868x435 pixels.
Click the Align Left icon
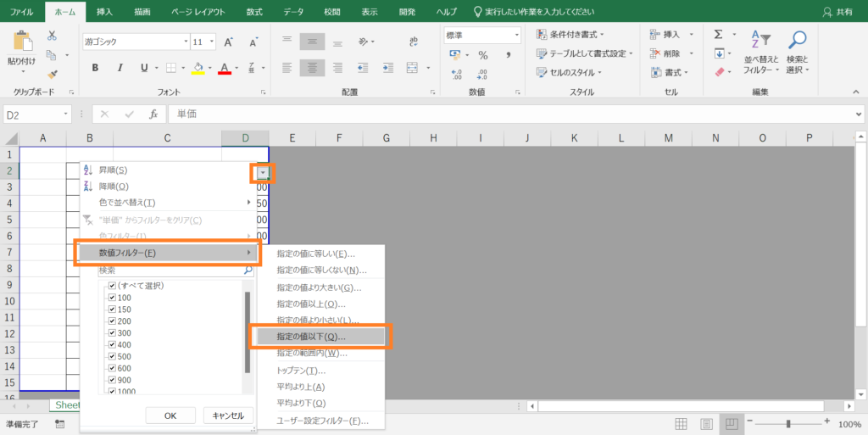pyautogui.click(x=287, y=68)
